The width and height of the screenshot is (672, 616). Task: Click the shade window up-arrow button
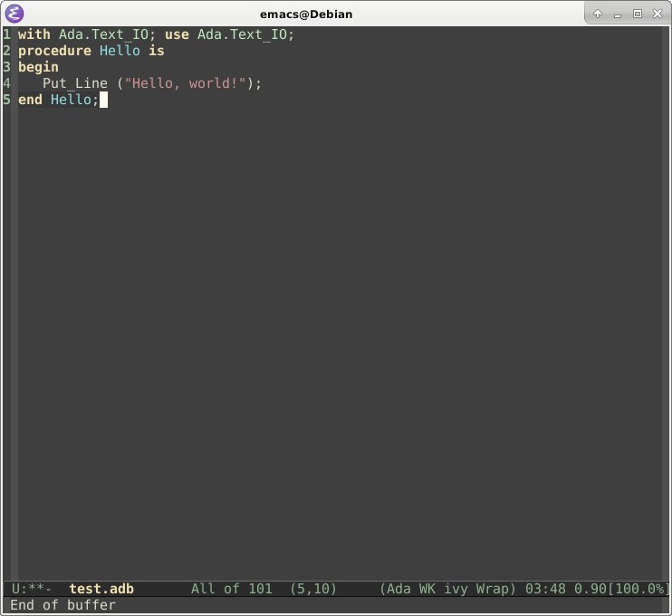coord(598,14)
